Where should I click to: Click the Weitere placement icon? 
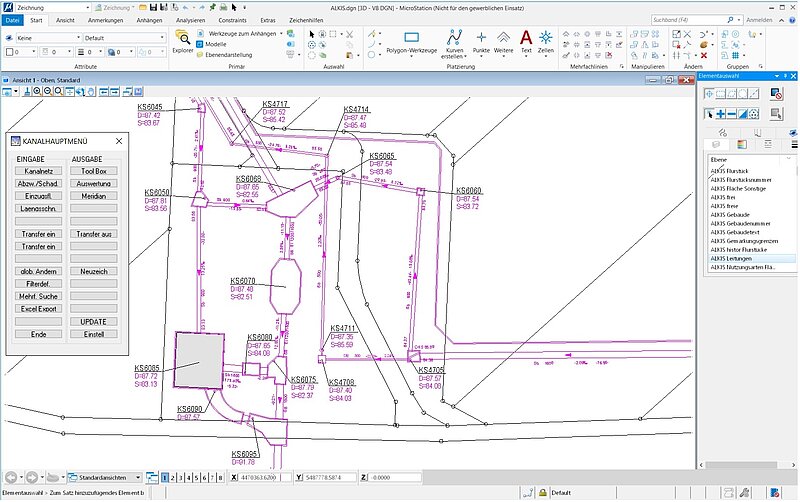click(503, 39)
